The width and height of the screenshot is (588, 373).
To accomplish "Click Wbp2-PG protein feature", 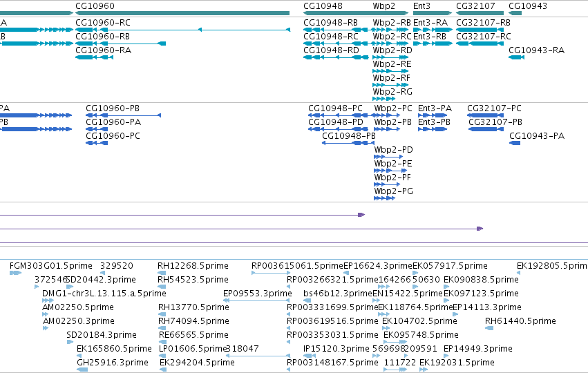I will pyautogui.click(x=384, y=199).
